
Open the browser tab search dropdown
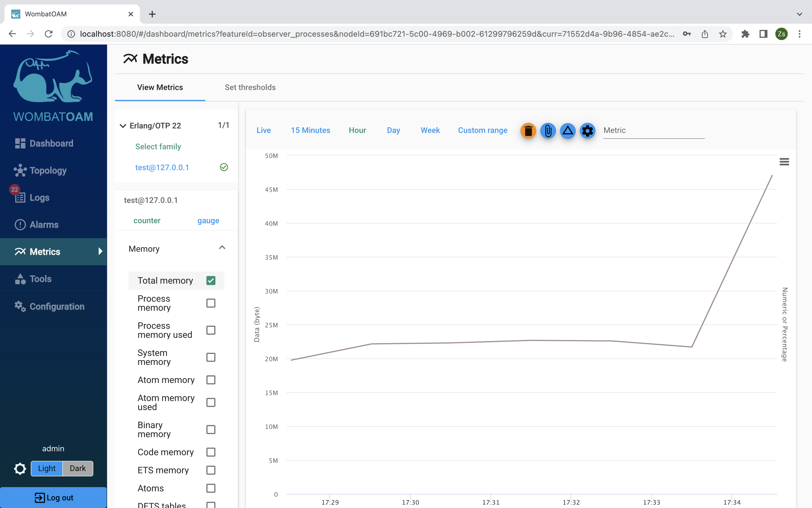pyautogui.click(x=800, y=14)
